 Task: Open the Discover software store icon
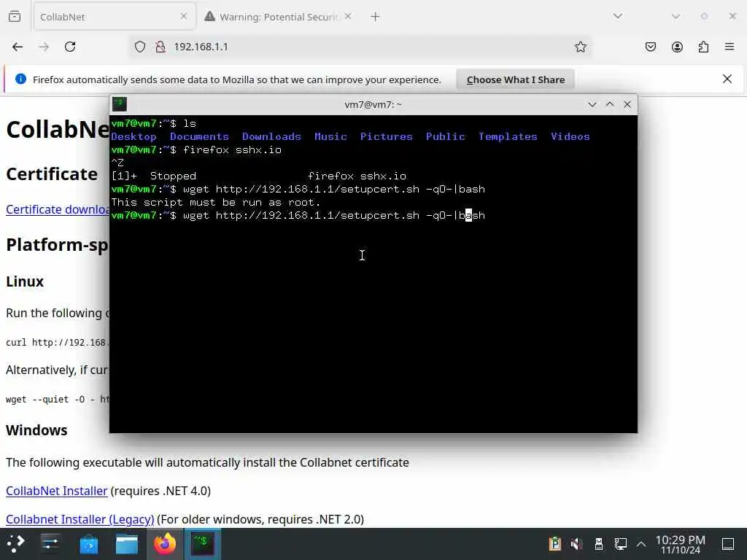pos(88,544)
